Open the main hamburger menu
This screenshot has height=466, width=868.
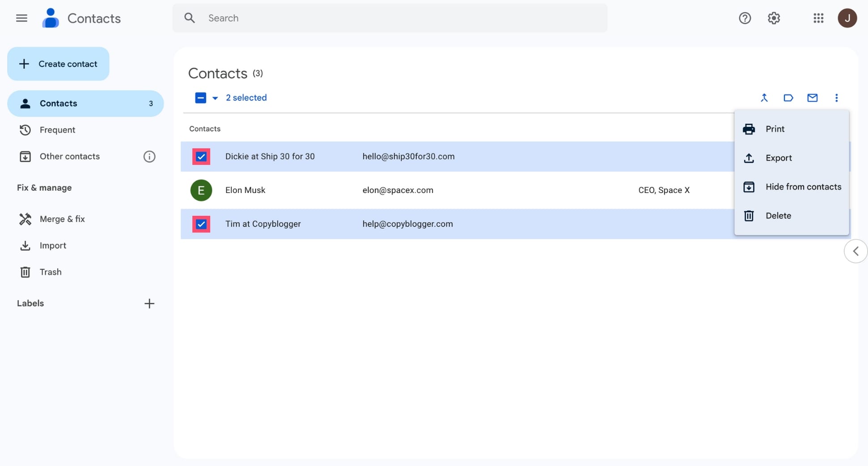click(x=21, y=18)
